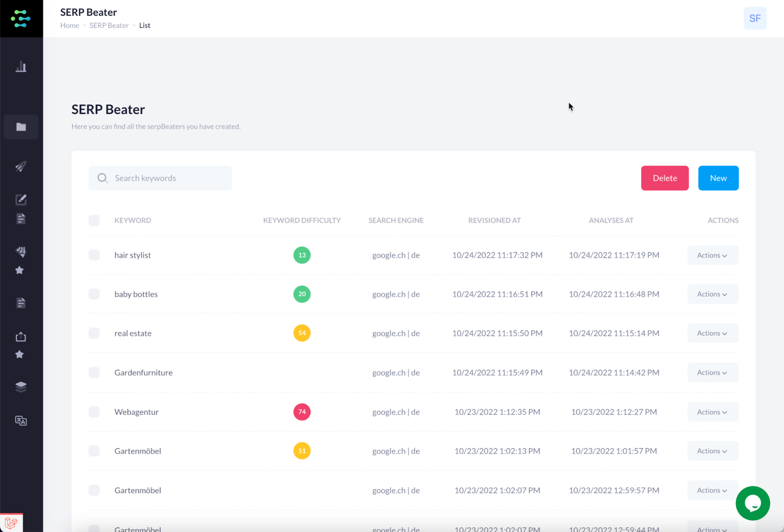Click the red Delete button
Screen dimensions: 784x532
point(665,178)
